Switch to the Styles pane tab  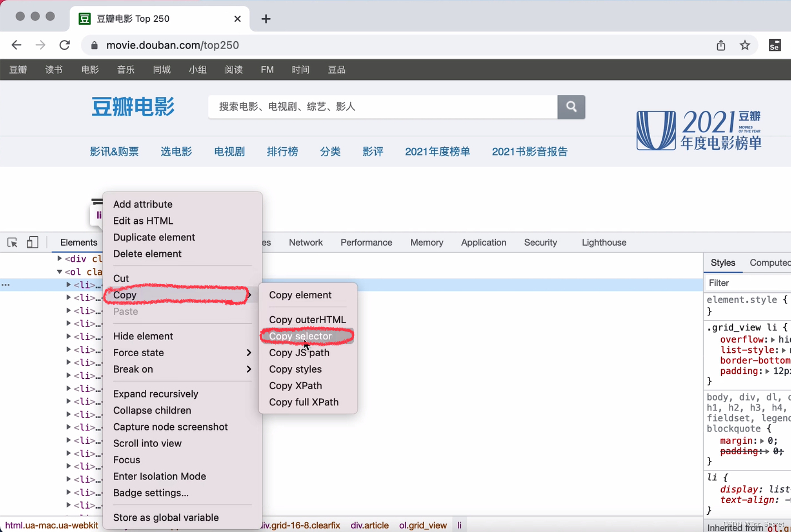point(723,262)
